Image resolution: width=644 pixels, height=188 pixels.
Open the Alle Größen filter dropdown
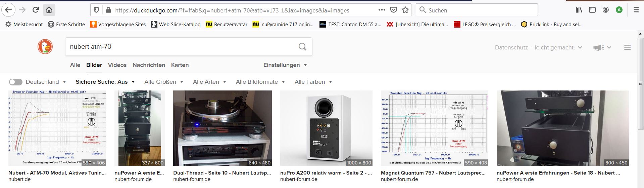coord(164,82)
